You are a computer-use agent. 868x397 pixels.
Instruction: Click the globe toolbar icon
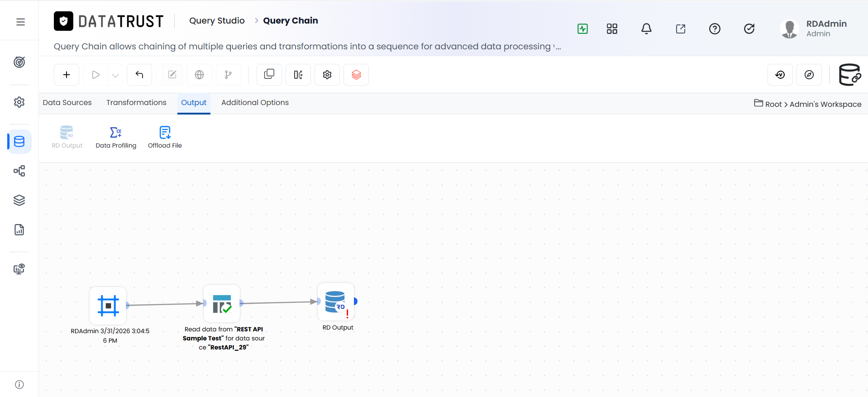199,75
